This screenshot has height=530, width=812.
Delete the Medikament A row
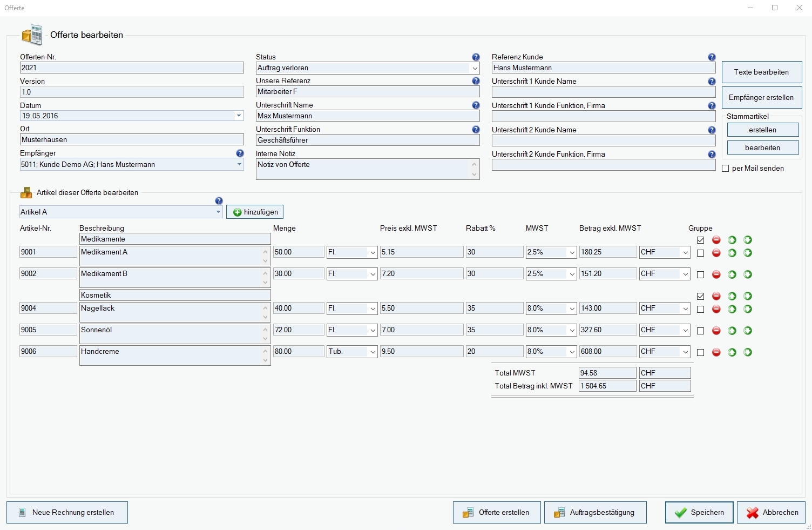coord(716,253)
